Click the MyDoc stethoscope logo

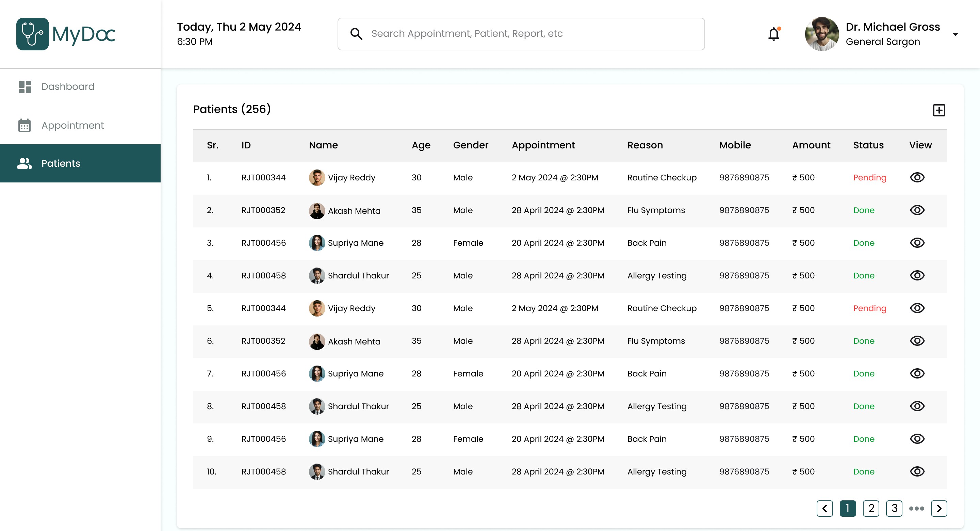(x=33, y=34)
